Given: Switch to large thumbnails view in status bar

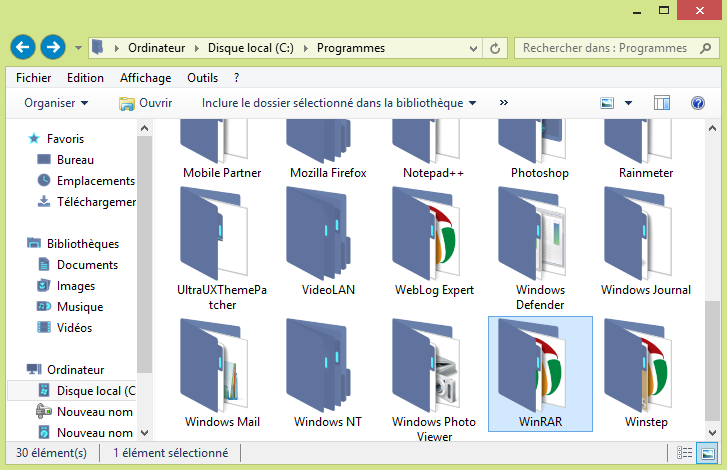Looking at the screenshot, I should 708,453.
